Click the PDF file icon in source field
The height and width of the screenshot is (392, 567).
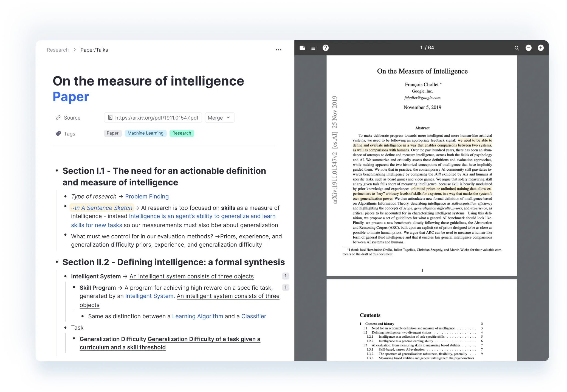click(x=110, y=117)
